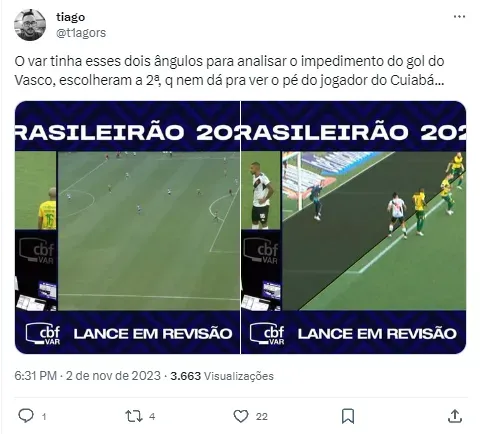Open the share upload icon
Image resolution: width=480 pixels, height=434 pixels.
[455, 416]
